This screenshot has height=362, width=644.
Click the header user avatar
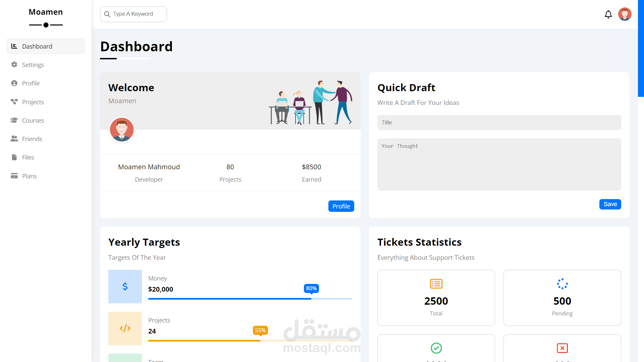tap(625, 14)
